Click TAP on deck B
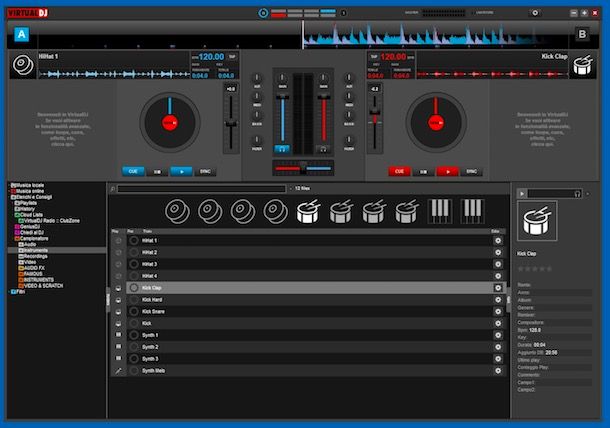The image size is (610, 428). point(374,57)
